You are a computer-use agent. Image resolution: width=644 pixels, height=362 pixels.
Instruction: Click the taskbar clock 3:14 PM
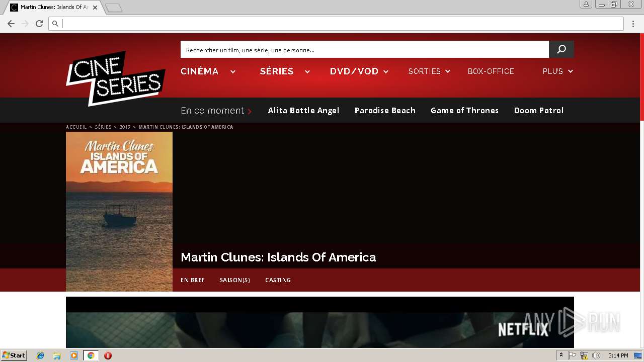click(618, 355)
